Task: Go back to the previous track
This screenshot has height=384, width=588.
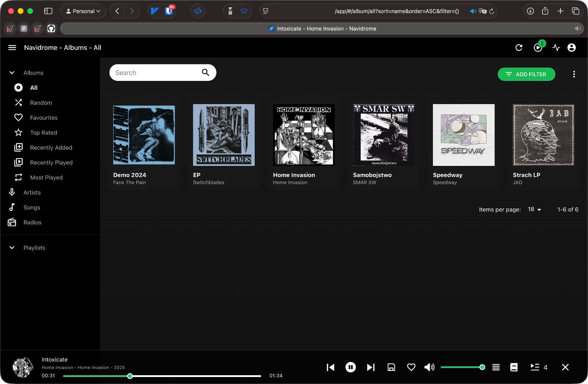Action: click(330, 367)
